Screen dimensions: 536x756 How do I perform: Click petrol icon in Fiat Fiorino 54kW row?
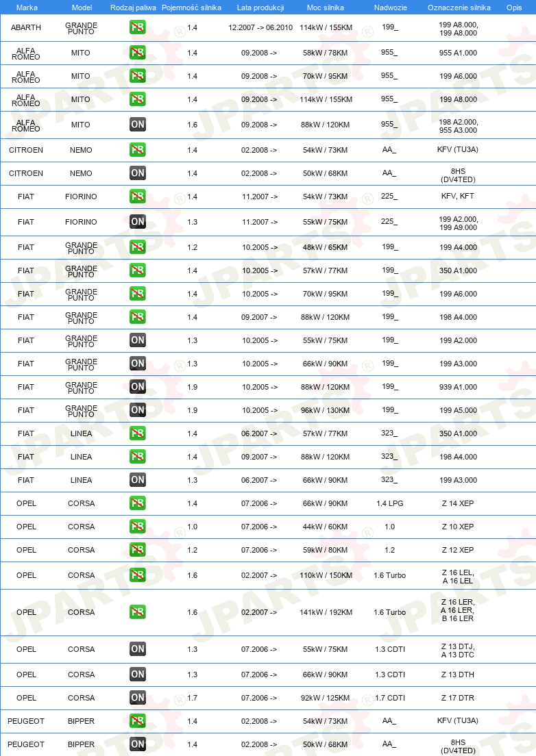click(138, 197)
